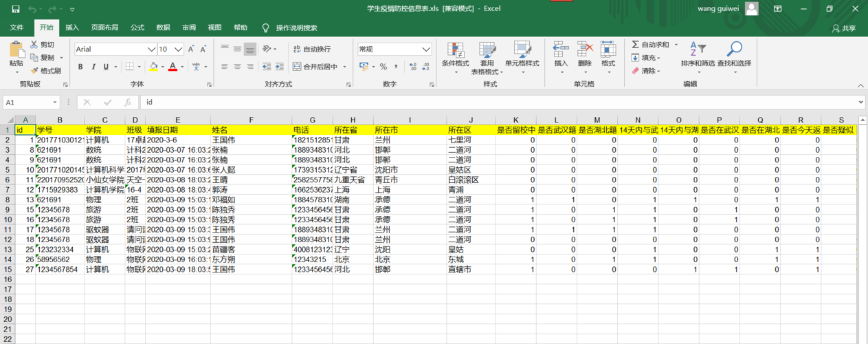Select the Format Painter (格式刷) tool
The height and width of the screenshot is (344, 868).
coord(46,71)
